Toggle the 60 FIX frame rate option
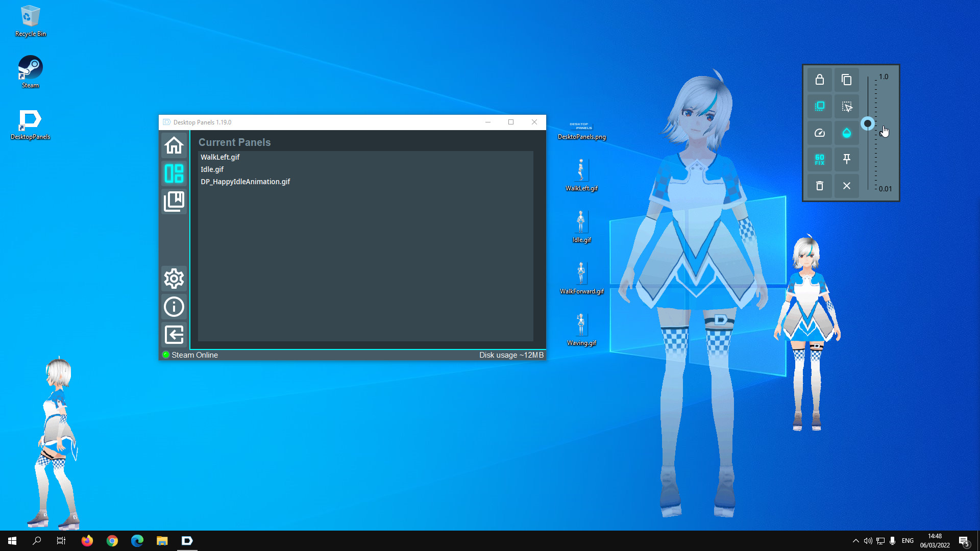 [820, 159]
